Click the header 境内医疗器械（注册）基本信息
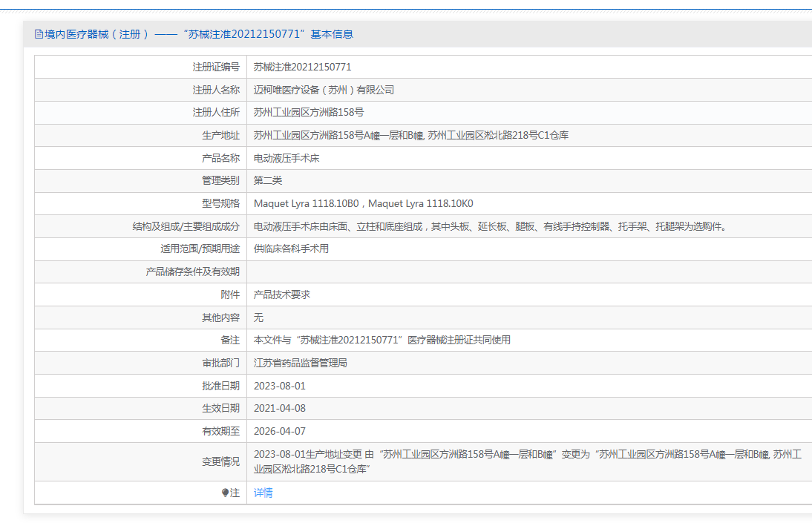Viewport: 812px width, 523px height. coord(194,34)
